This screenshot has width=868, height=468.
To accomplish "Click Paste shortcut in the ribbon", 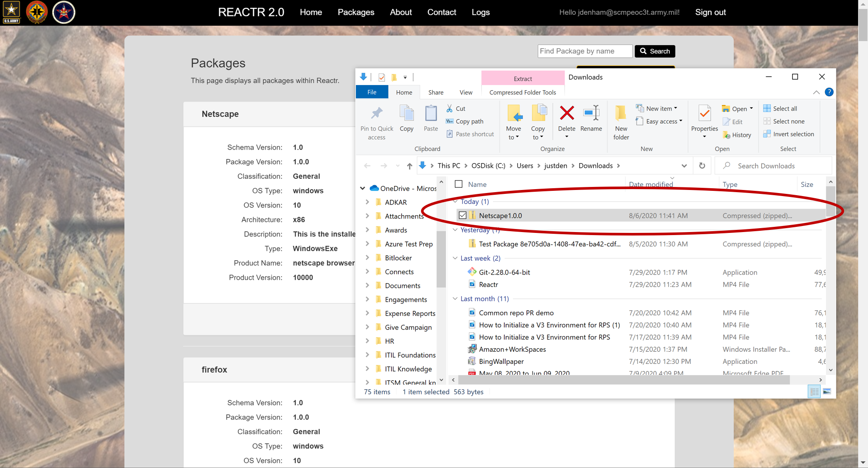I will click(x=470, y=134).
